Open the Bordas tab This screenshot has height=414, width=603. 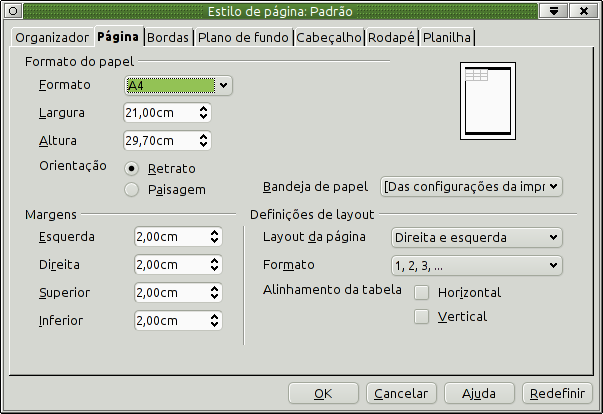(167, 38)
